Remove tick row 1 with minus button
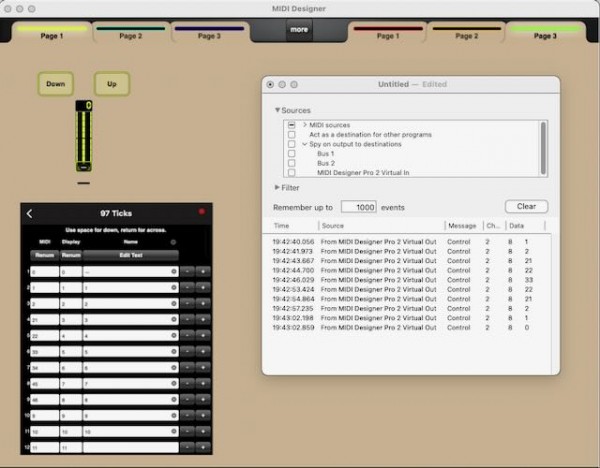 [187, 271]
